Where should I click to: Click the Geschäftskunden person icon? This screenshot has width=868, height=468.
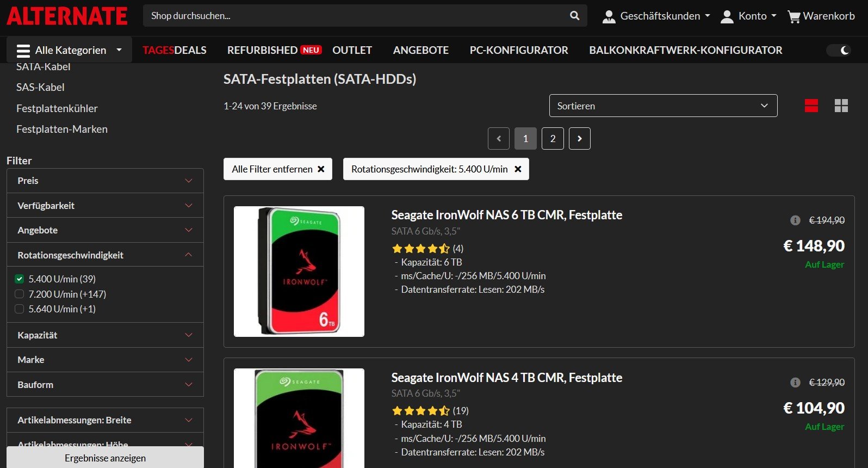click(x=609, y=17)
